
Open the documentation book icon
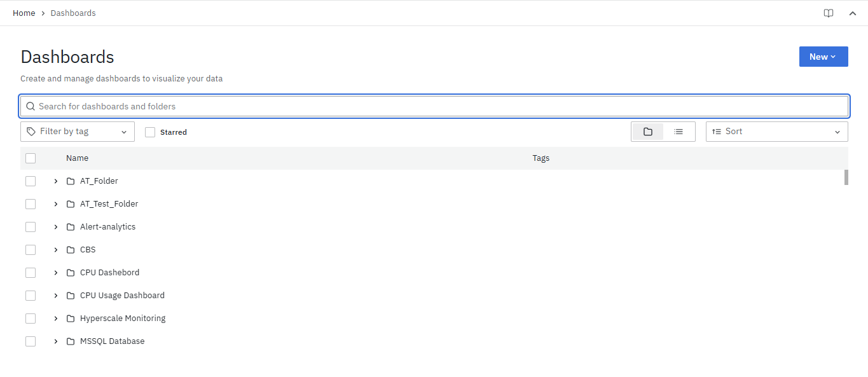828,13
